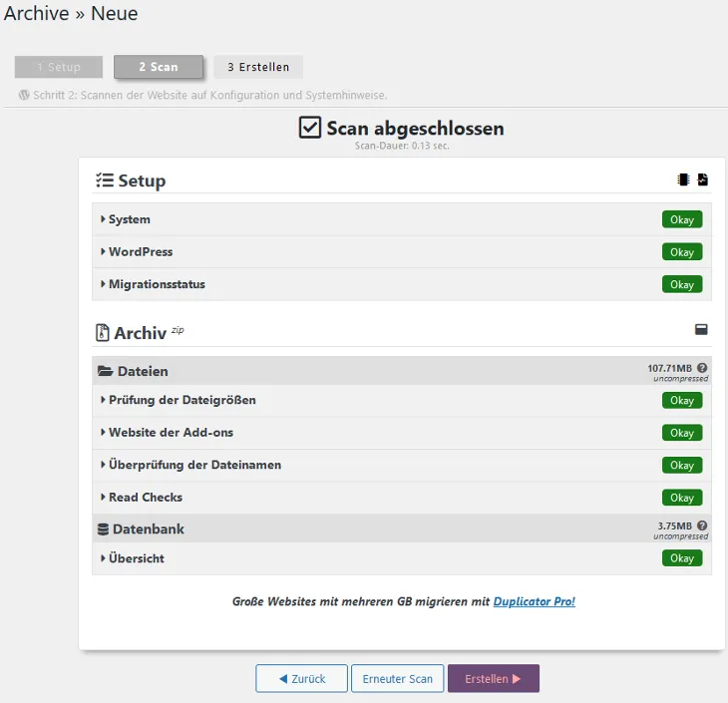Click Okay badge for Übersicht

(682, 558)
